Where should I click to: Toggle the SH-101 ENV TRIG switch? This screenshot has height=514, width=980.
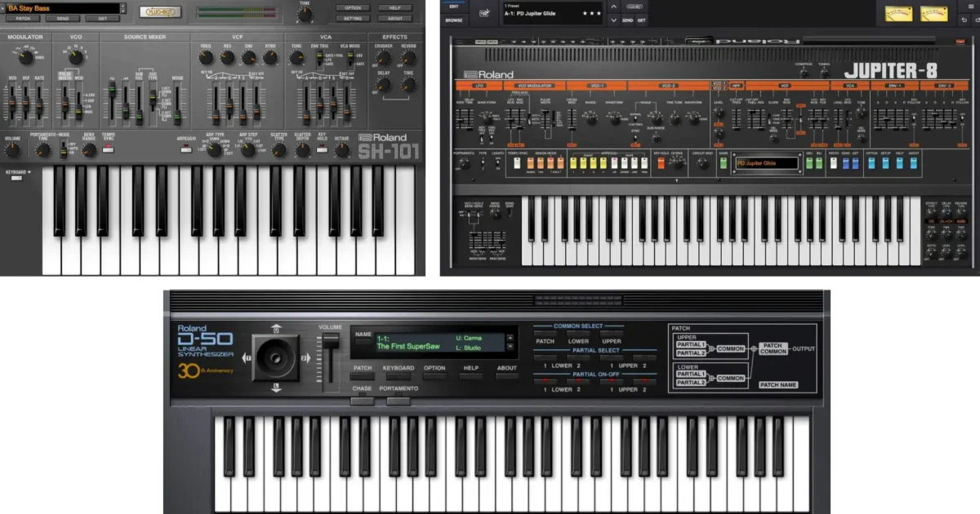[x=320, y=58]
